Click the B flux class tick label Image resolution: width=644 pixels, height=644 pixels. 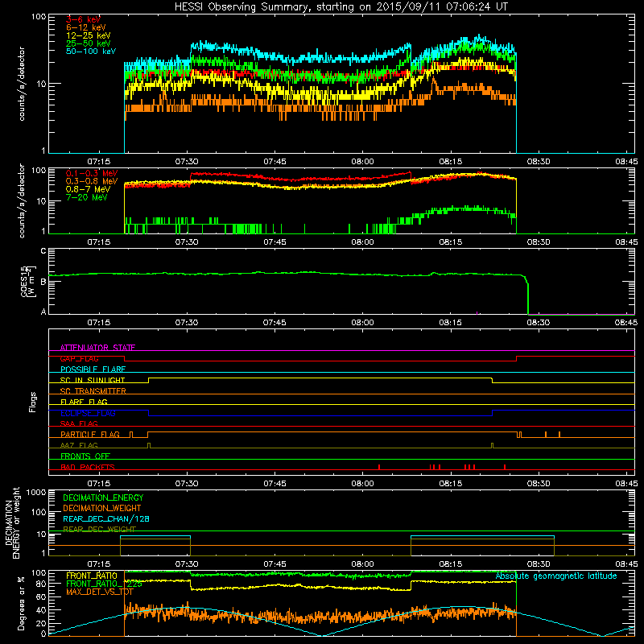click(x=43, y=282)
